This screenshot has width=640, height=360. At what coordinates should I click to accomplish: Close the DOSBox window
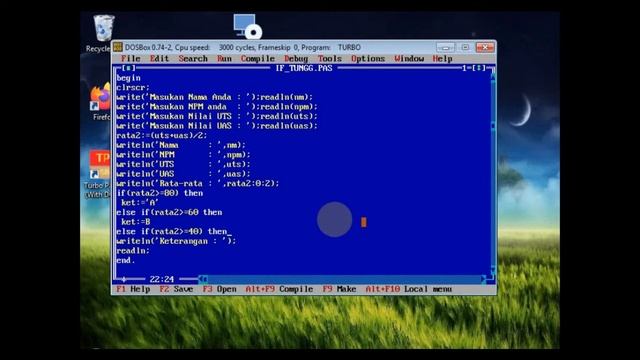tap(485, 47)
